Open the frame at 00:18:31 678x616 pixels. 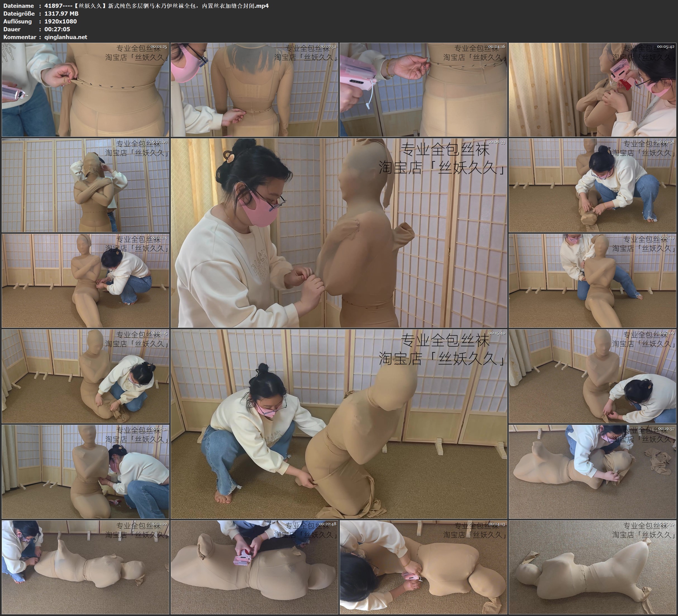(x=85, y=472)
